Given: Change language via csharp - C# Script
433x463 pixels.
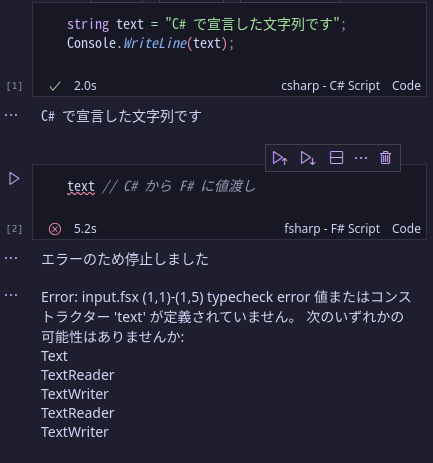Looking at the screenshot, I should (330, 86).
